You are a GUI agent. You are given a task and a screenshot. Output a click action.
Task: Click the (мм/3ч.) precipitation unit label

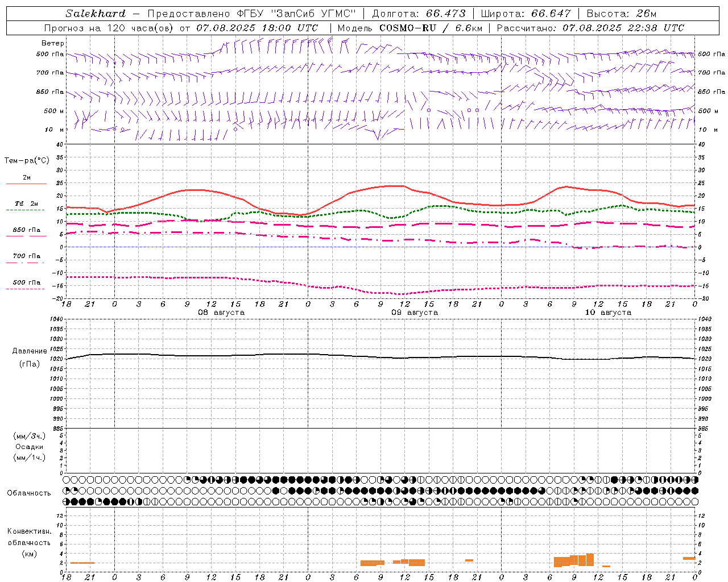[x=30, y=436]
